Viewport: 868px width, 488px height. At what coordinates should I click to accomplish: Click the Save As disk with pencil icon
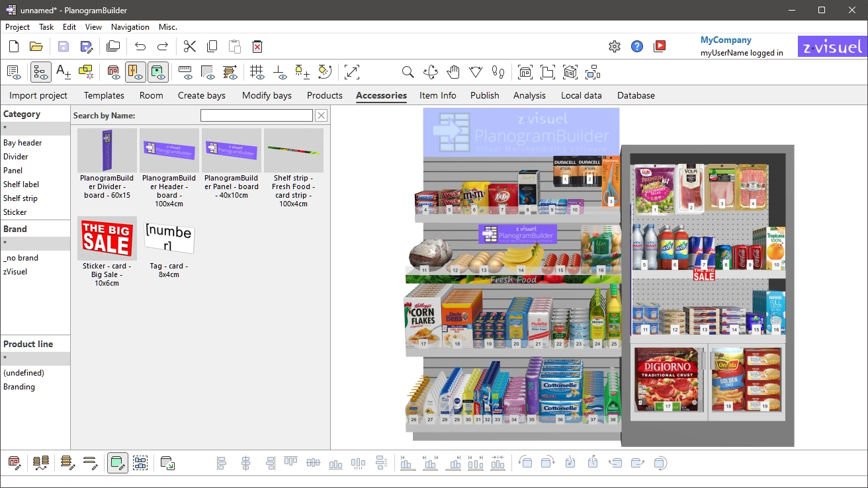tap(86, 46)
